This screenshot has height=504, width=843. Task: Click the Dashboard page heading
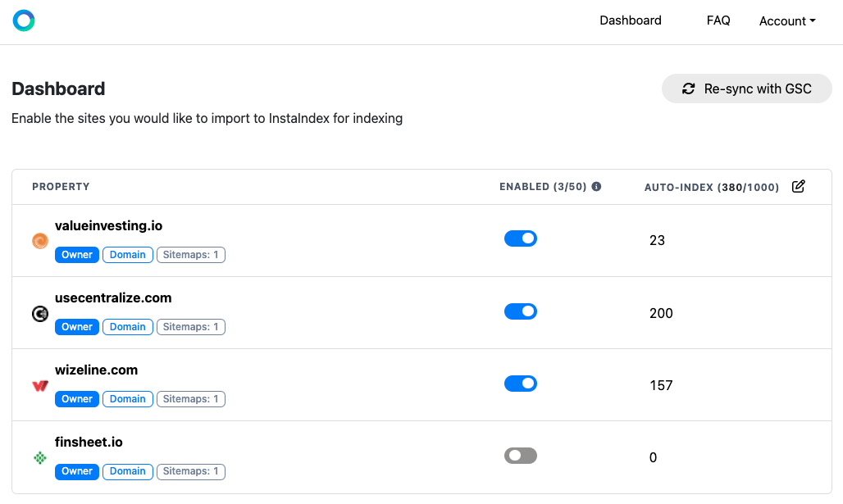[58, 89]
